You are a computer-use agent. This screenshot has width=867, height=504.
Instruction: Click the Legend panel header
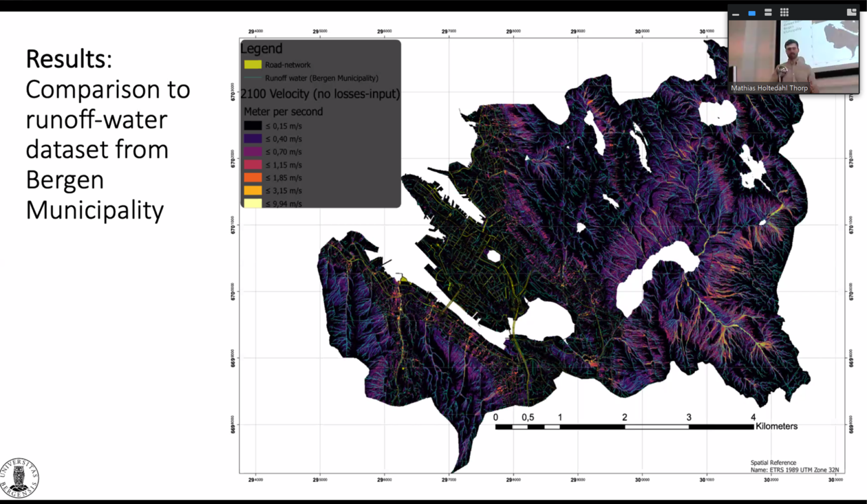tap(261, 48)
